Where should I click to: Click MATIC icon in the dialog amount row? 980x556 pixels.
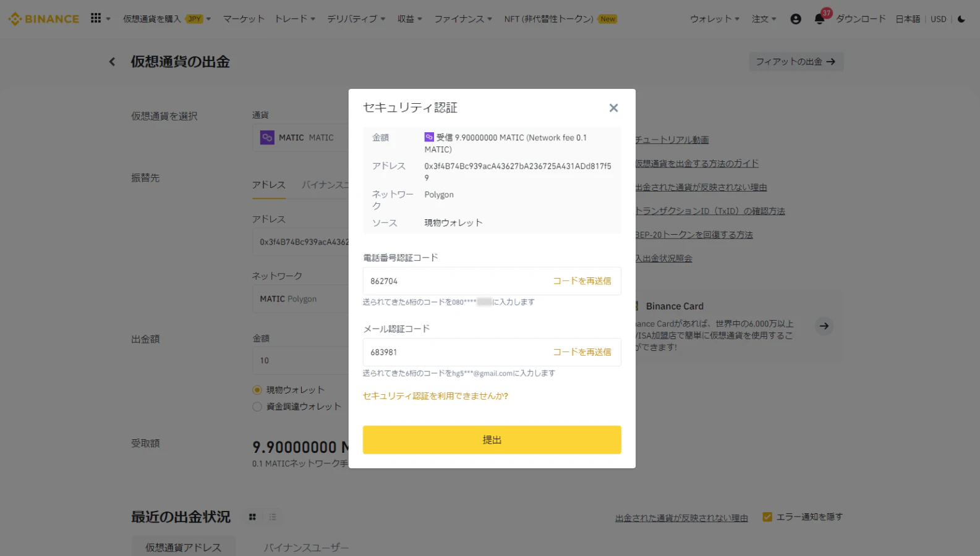coord(429,137)
